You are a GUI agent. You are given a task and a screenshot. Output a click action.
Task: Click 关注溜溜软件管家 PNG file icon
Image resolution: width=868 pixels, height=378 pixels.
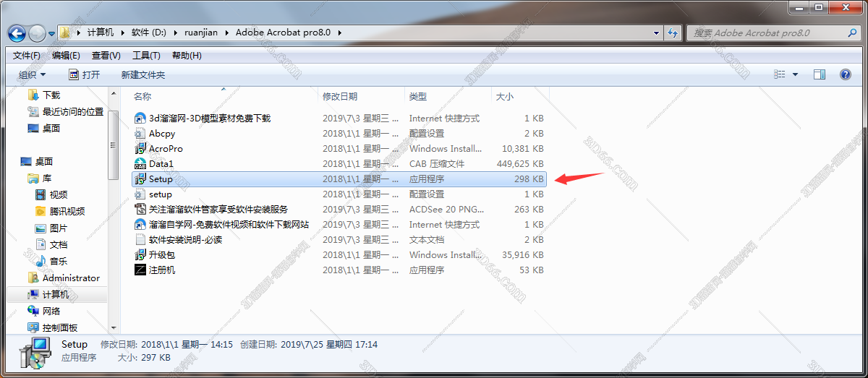pos(140,209)
